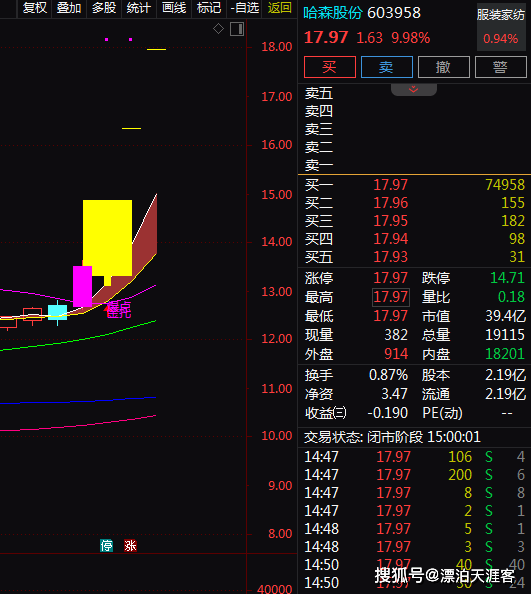Open the 复权 toolbar menu
Viewport: 531px width, 594px height.
coord(35,8)
